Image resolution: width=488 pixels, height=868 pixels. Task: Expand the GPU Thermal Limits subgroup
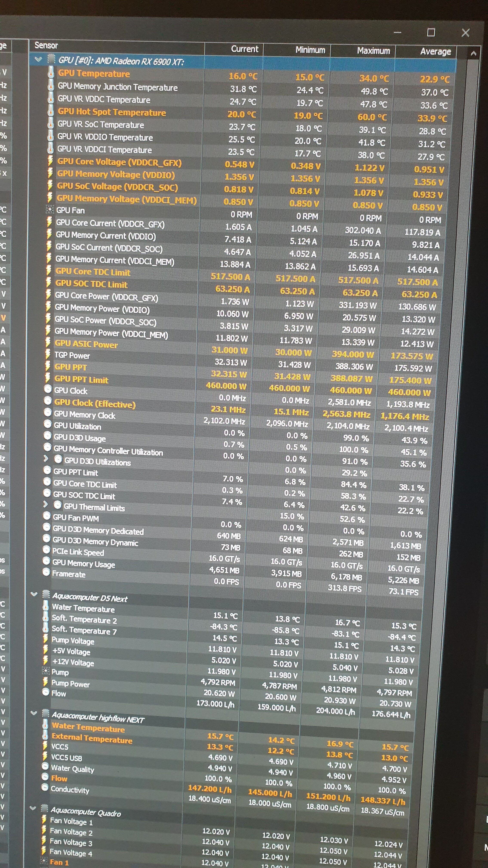pyautogui.click(x=46, y=504)
